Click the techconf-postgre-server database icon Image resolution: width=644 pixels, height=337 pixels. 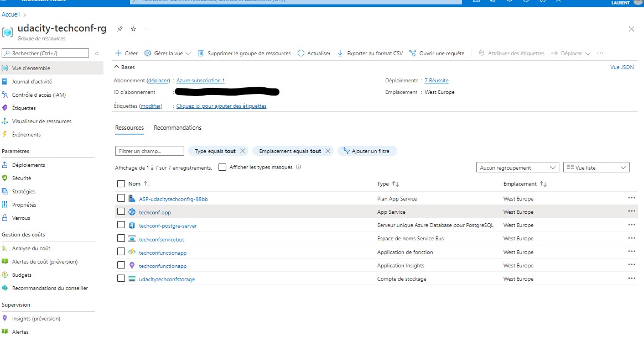(132, 225)
